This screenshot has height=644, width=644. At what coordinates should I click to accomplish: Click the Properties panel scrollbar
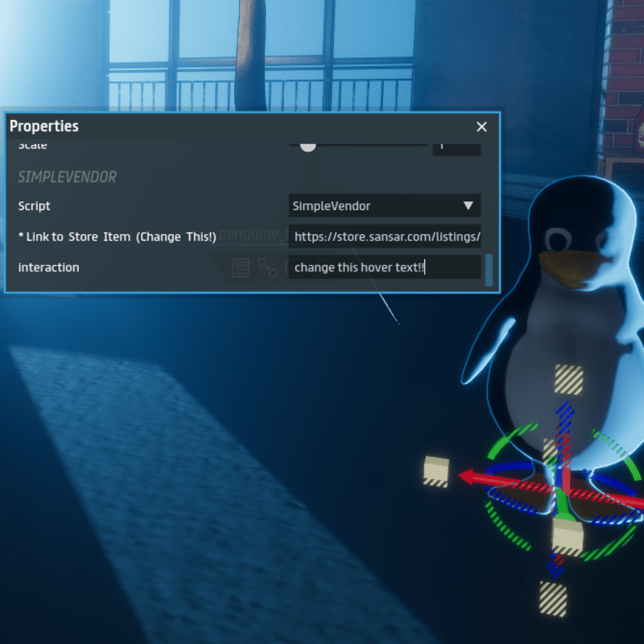(489, 270)
